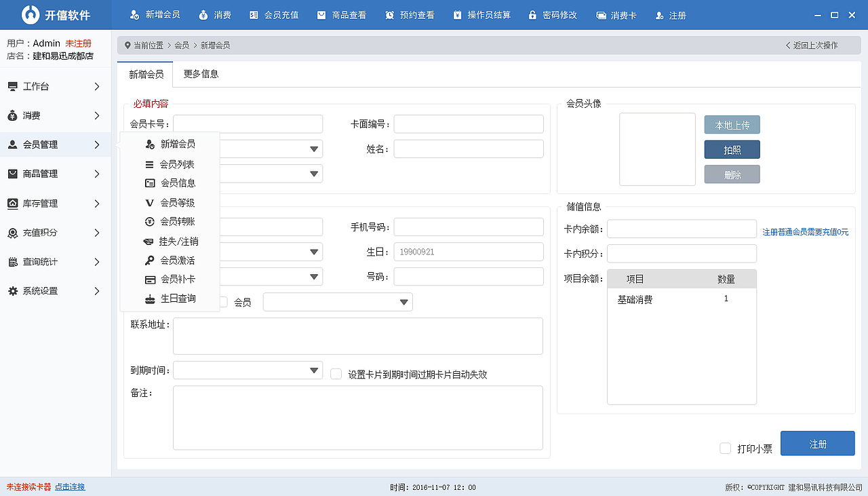The width and height of the screenshot is (868, 496).
Task: Select 会员等级 from the menu
Action: coord(180,202)
